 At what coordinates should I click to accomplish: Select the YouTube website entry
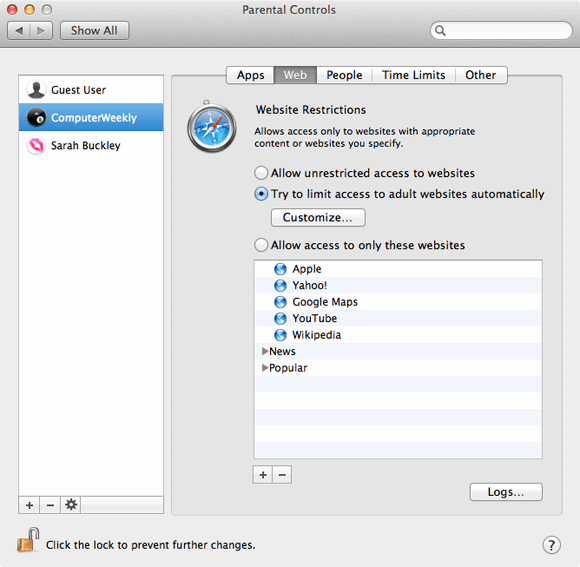click(398, 318)
